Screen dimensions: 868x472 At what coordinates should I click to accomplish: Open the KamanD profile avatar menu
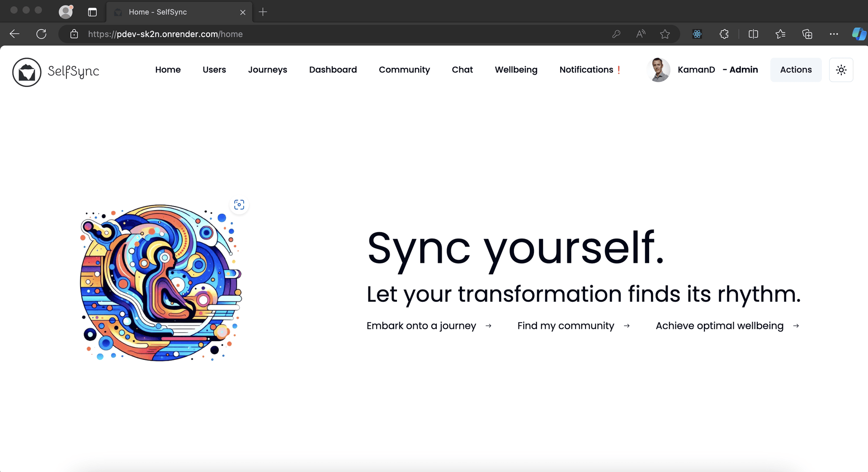point(658,70)
